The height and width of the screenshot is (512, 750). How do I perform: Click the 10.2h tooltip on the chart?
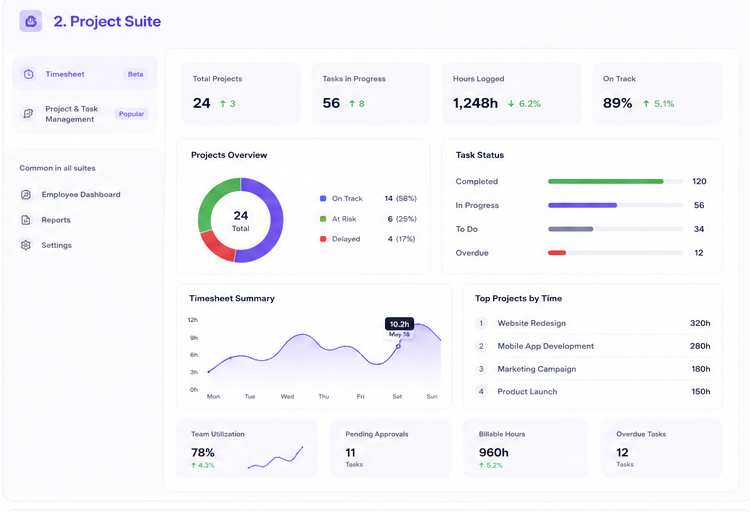coord(399,324)
